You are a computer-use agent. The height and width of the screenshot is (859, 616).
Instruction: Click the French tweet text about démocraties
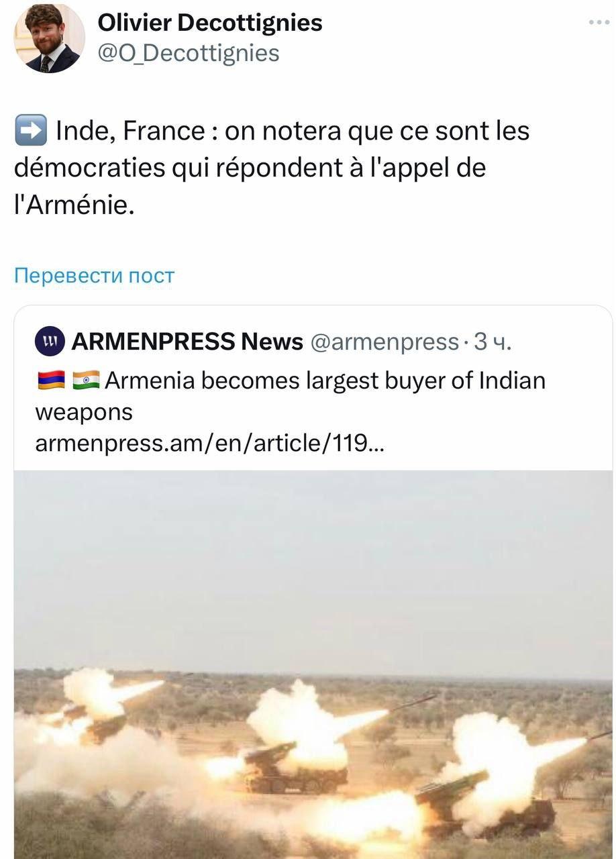pos(272,168)
